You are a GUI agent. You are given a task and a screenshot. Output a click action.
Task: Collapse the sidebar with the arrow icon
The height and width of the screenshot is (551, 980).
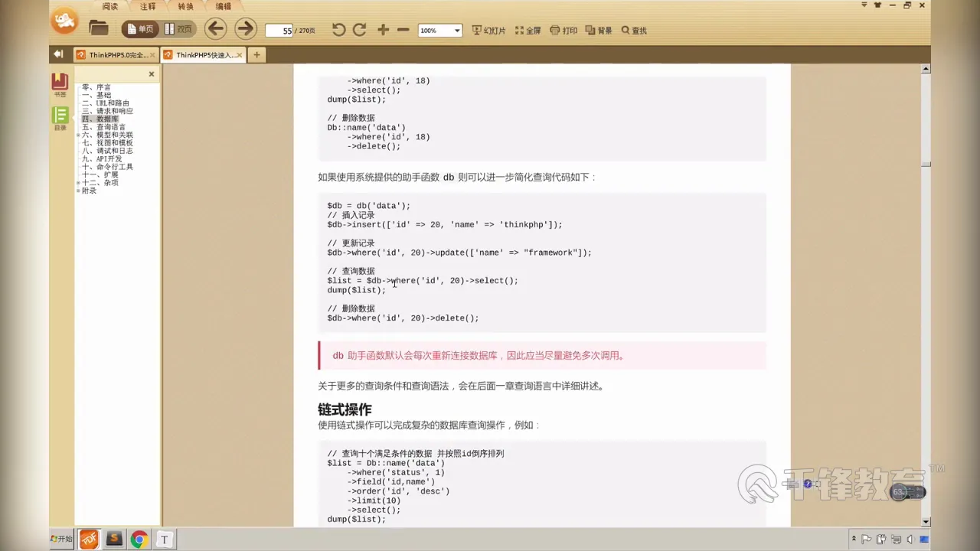[57, 54]
